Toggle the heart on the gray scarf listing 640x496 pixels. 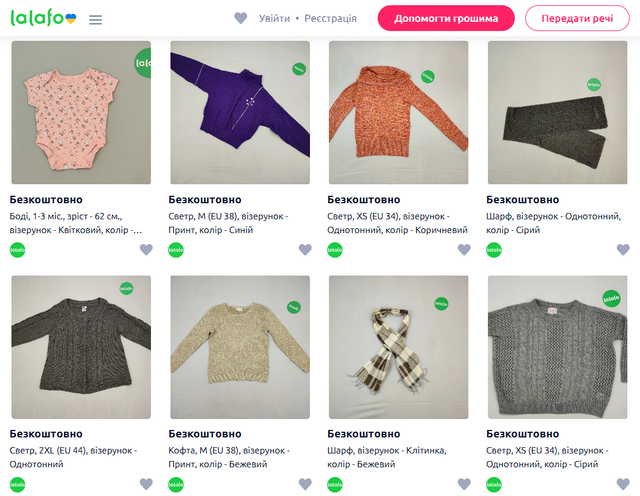[x=623, y=250]
